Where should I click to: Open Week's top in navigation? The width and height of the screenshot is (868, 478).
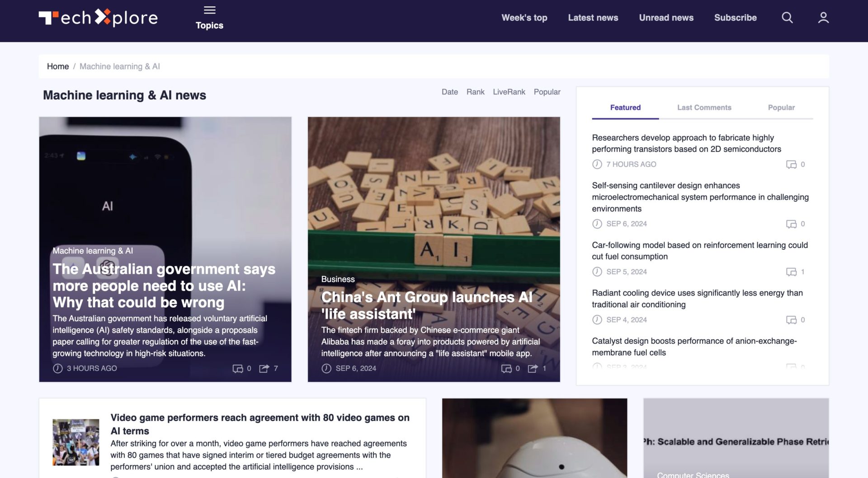524,18
